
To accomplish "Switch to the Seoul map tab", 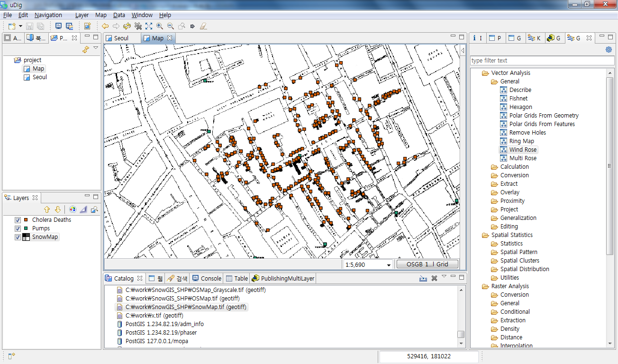I will pos(121,38).
